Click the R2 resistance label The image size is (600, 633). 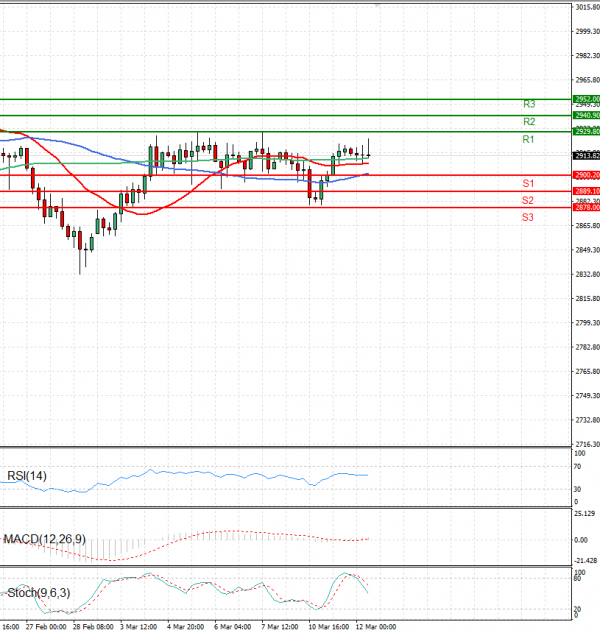[x=529, y=122]
